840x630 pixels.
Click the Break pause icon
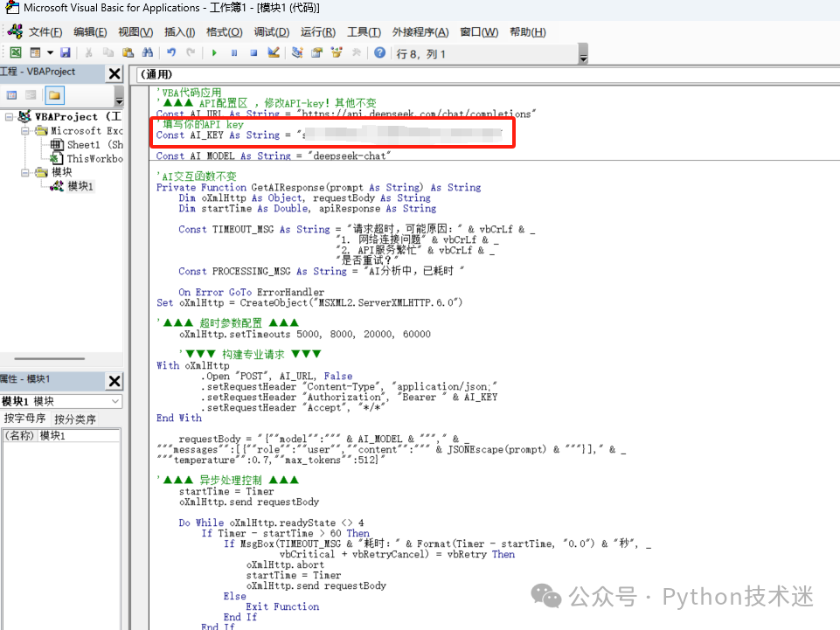(x=234, y=52)
